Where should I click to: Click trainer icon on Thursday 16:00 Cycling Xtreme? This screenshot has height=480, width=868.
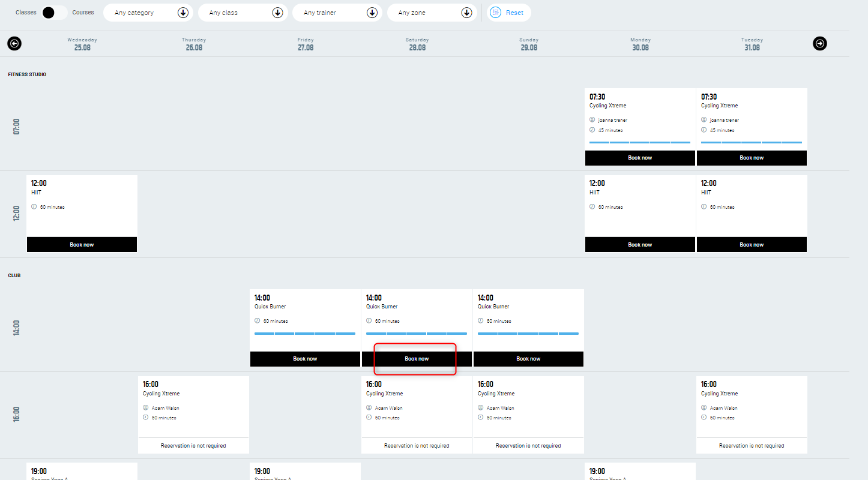(146, 408)
